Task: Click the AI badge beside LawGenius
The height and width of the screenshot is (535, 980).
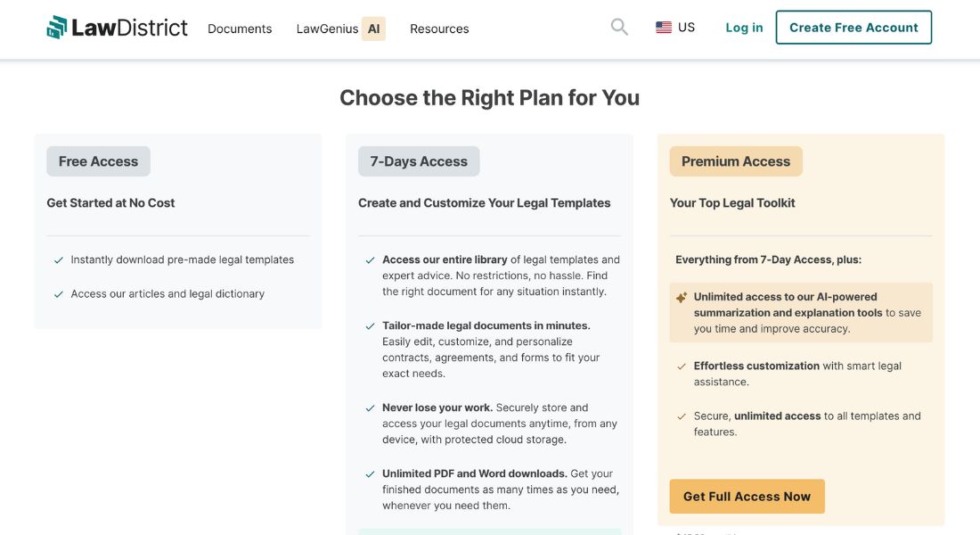Action: [x=374, y=29]
